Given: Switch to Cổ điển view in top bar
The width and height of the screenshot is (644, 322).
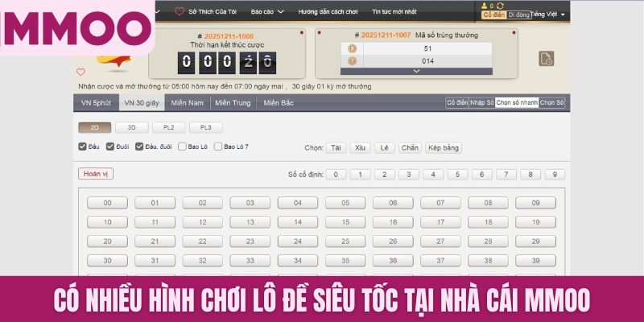Looking at the screenshot, I should click(493, 14).
